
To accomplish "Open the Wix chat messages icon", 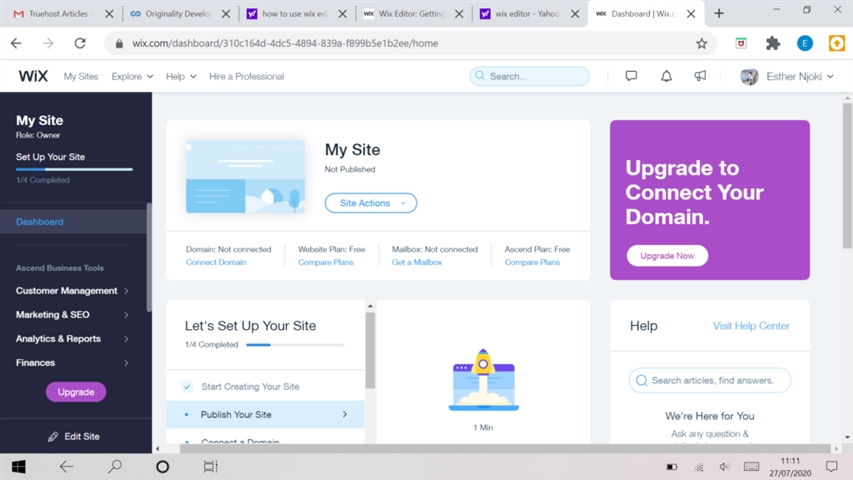I will coord(631,76).
